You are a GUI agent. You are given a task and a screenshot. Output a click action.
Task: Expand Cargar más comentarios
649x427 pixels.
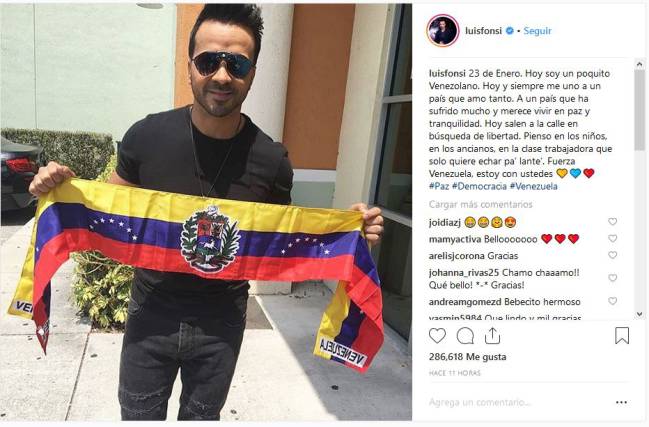click(481, 204)
